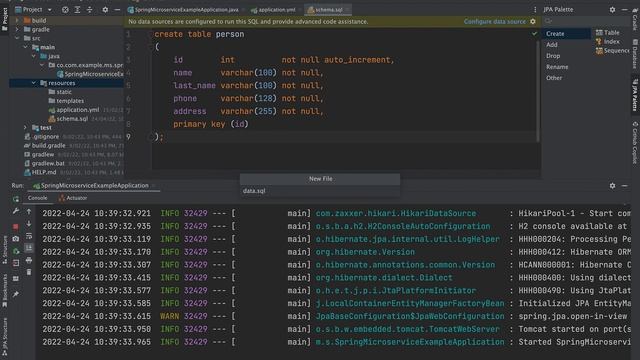This screenshot has height=360, width=640.
Task: Click the camera thread dump icon
Action: (16, 239)
